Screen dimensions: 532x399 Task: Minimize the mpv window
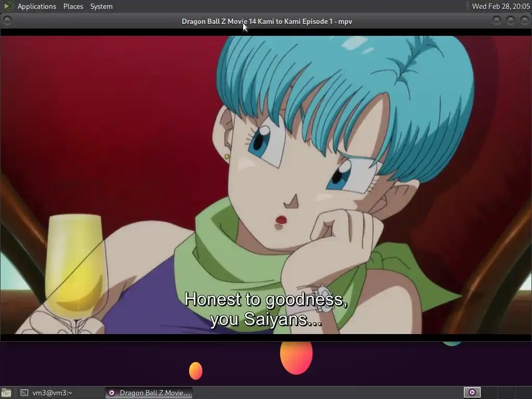click(x=497, y=20)
